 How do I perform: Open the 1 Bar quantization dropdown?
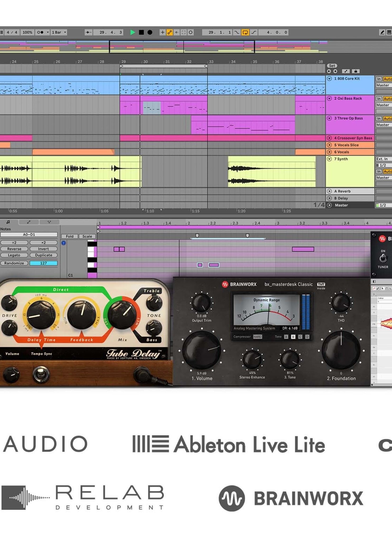point(59,32)
